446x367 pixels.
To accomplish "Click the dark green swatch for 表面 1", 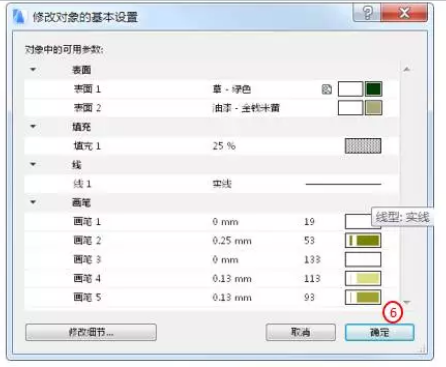I will [373, 89].
